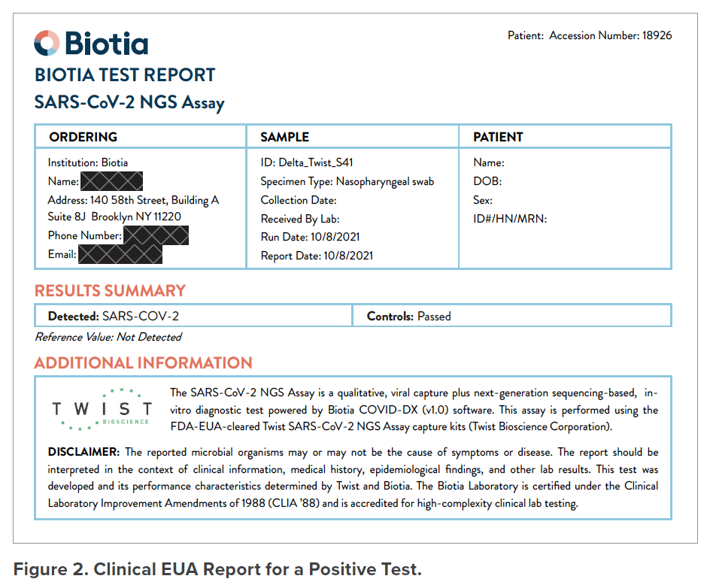Click the redacted ordering Name box
Screen dimensions: 710x588
click(x=111, y=181)
